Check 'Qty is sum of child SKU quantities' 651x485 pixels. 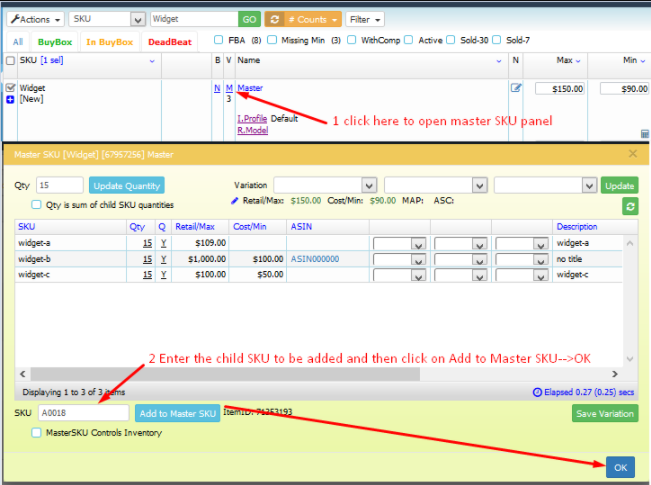coord(37,204)
